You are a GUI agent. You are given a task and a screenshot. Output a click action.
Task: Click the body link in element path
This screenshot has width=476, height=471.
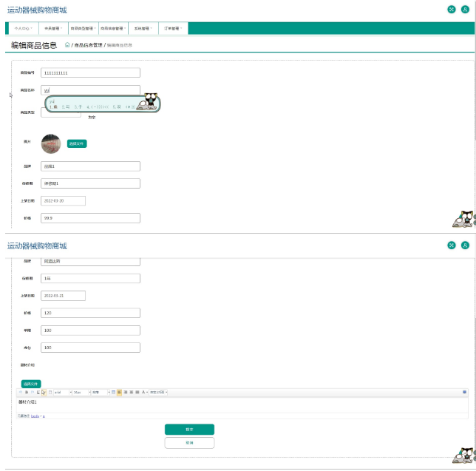(35, 416)
